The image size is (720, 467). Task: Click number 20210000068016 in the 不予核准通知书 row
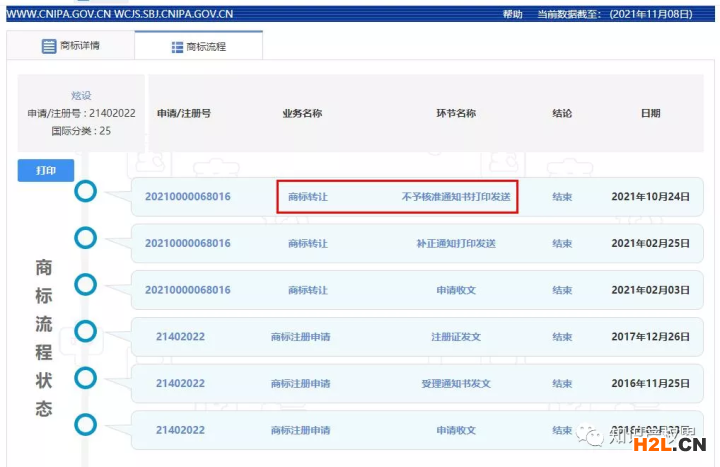188,197
